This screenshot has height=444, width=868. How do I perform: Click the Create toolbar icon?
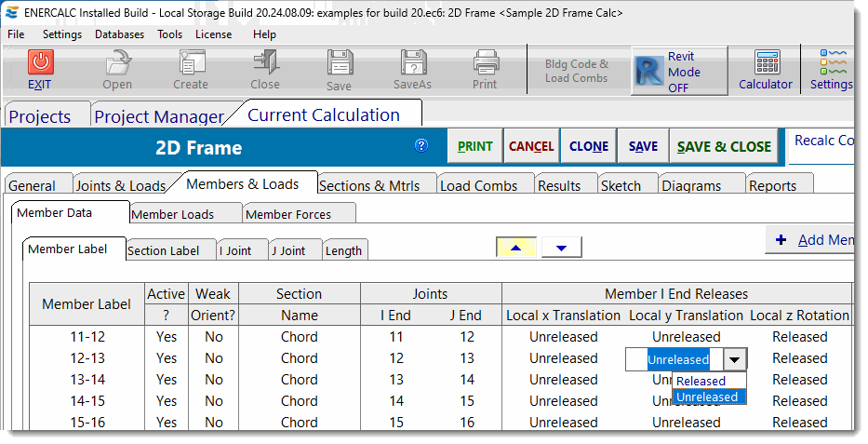click(191, 63)
